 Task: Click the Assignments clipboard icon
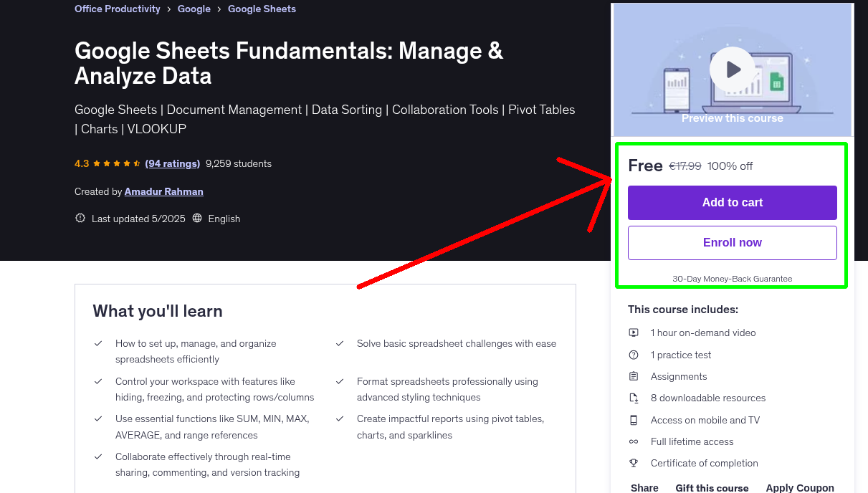[634, 376]
